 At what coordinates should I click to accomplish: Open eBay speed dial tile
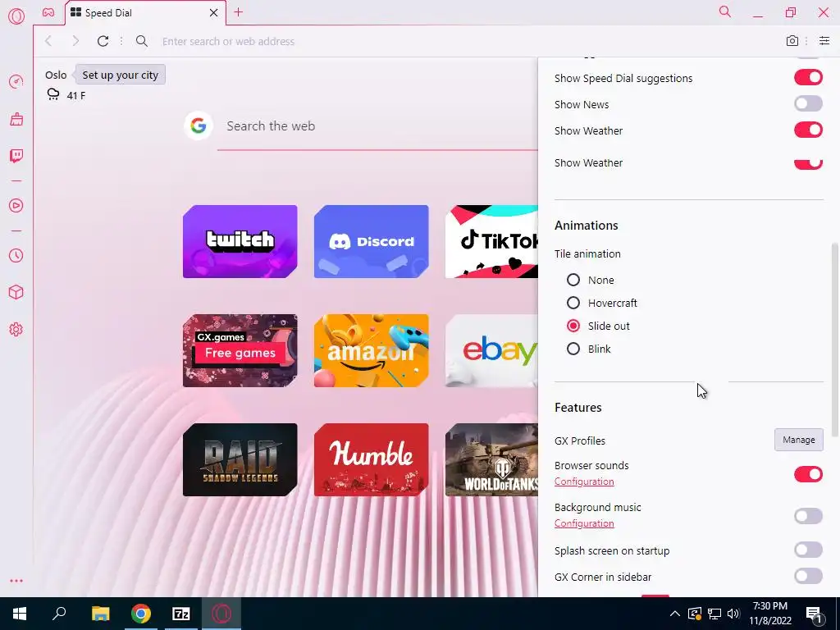click(x=491, y=351)
